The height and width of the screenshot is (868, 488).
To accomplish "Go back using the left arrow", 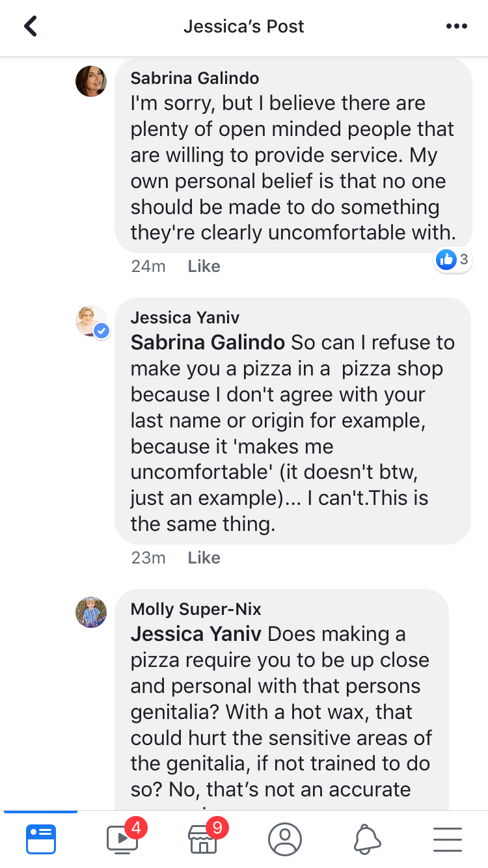I will 30,27.
